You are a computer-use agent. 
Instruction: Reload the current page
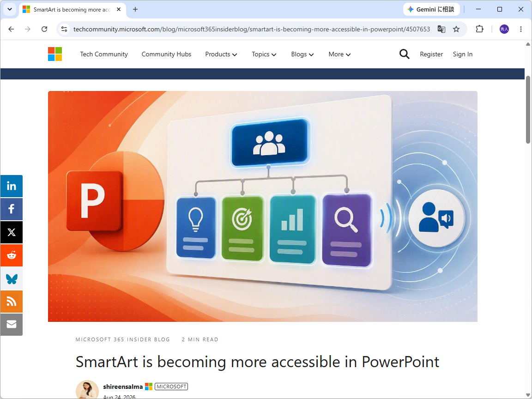coord(44,29)
